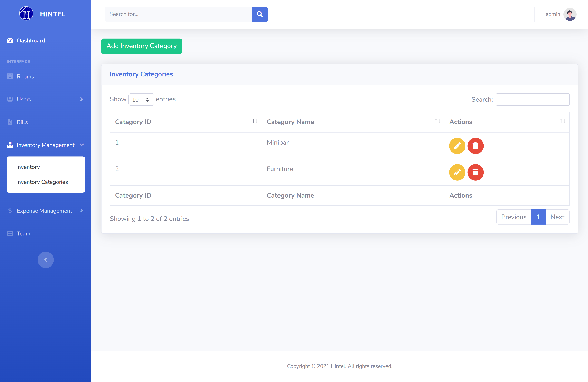Click the delete trash icon for Furniture
The width and height of the screenshot is (588, 382).
click(476, 172)
